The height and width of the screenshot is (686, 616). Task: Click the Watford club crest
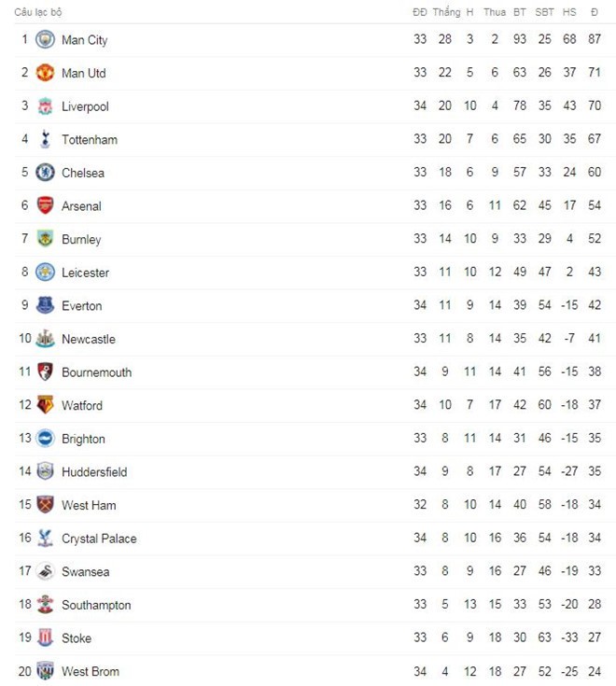pos(45,405)
